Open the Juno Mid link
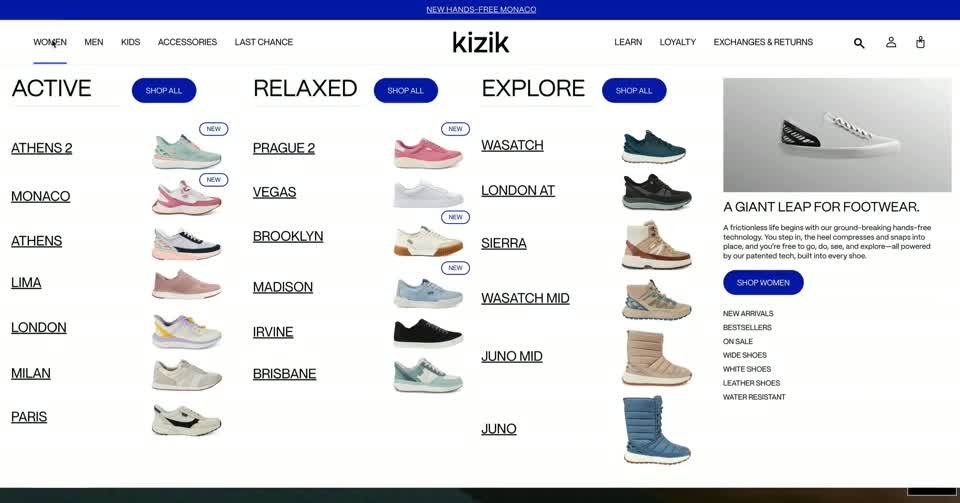The image size is (960, 503). [x=512, y=357]
